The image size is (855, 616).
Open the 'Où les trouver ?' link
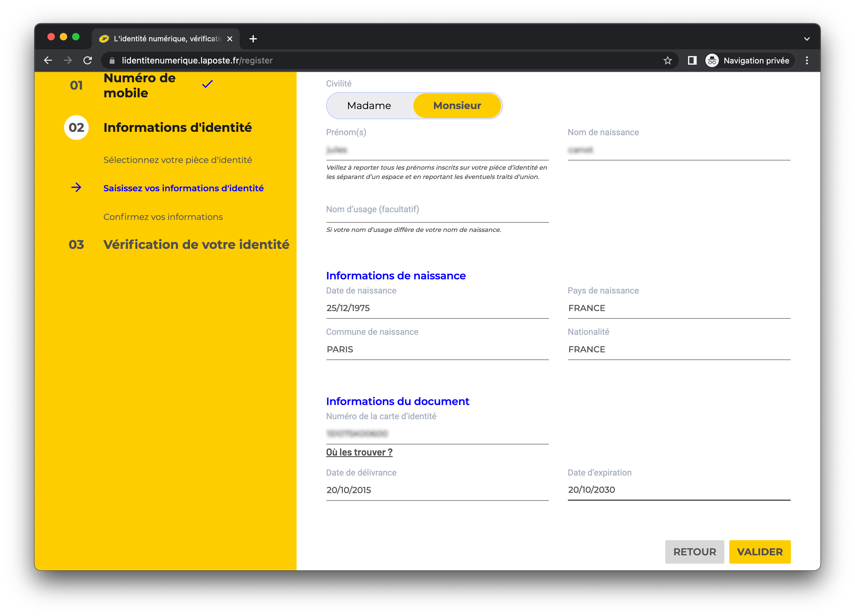(359, 452)
